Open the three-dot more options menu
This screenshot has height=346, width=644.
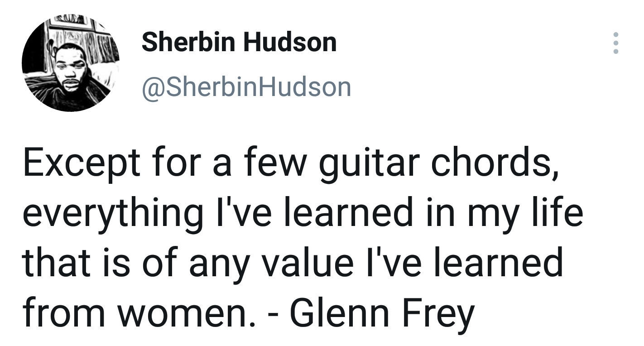click(615, 43)
